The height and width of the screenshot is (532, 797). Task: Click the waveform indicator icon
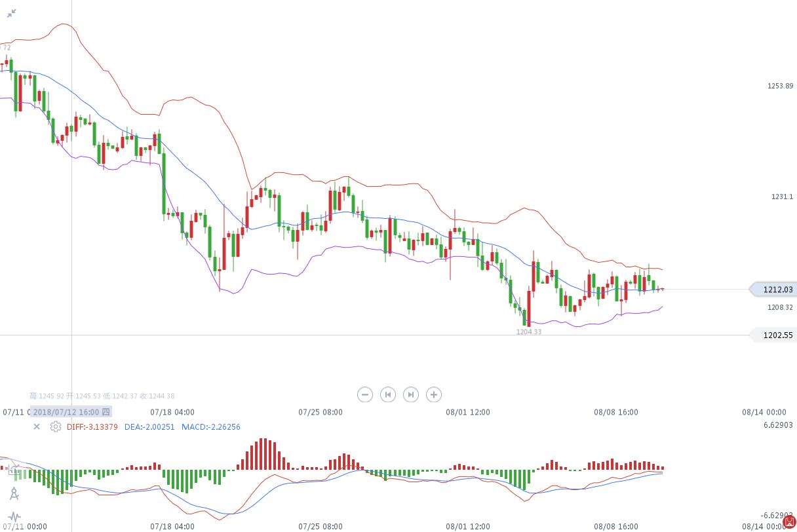click(x=14, y=516)
